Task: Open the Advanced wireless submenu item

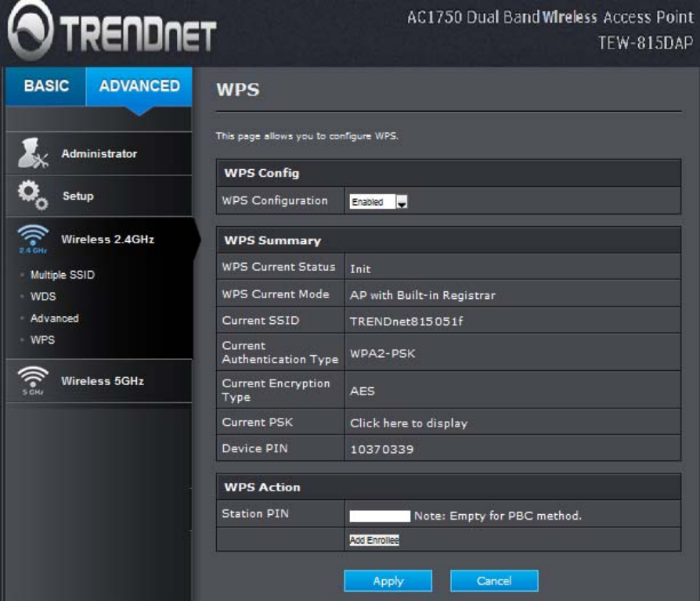Action: tap(55, 318)
